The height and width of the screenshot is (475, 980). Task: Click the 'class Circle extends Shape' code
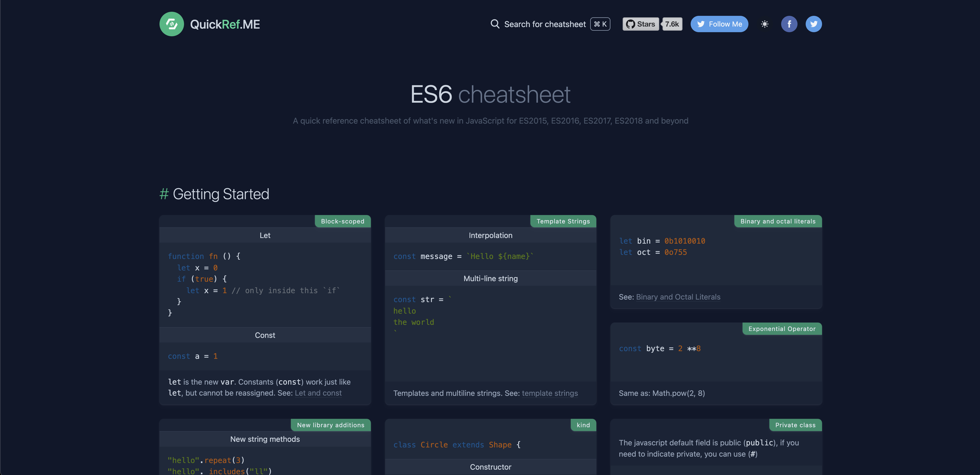point(457,445)
